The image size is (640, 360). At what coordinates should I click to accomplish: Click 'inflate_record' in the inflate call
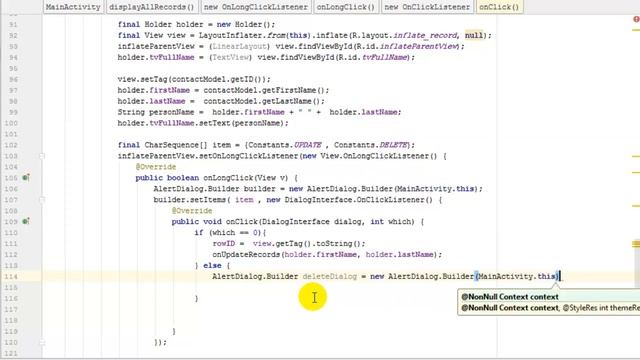click(x=425, y=36)
